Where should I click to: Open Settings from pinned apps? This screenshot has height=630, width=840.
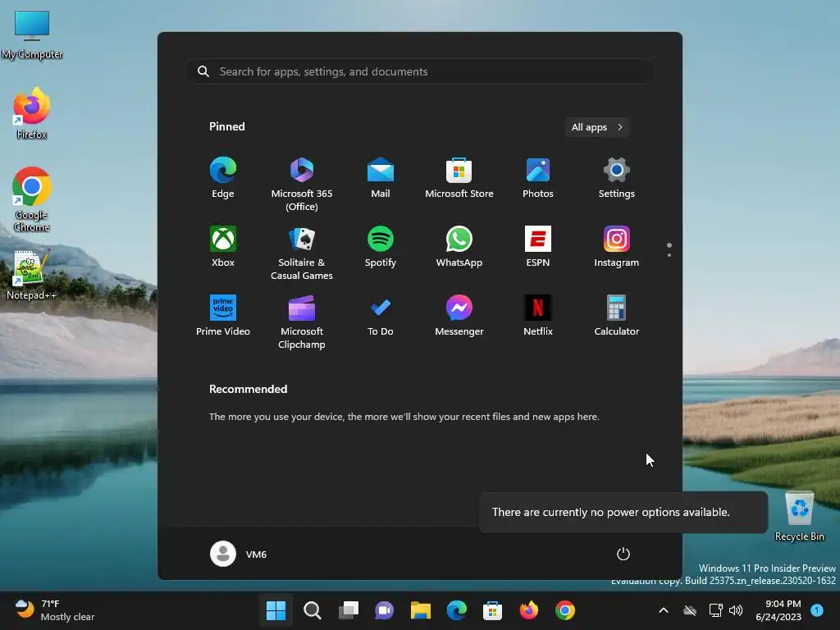click(617, 178)
